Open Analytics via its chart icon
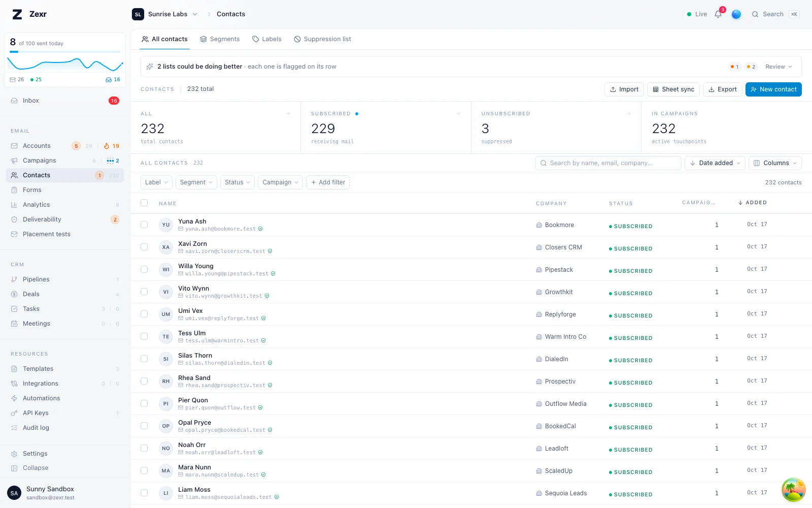 14,205
